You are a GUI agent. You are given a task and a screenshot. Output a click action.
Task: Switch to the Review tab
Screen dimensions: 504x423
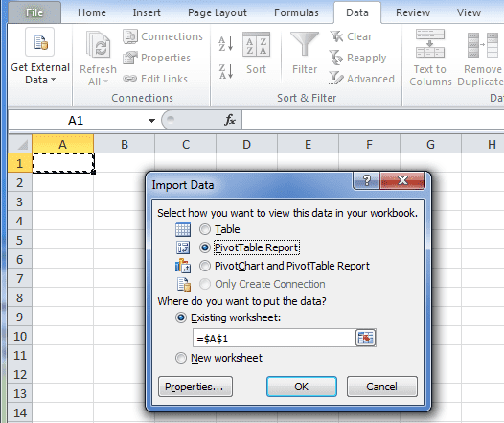(413, 12)
